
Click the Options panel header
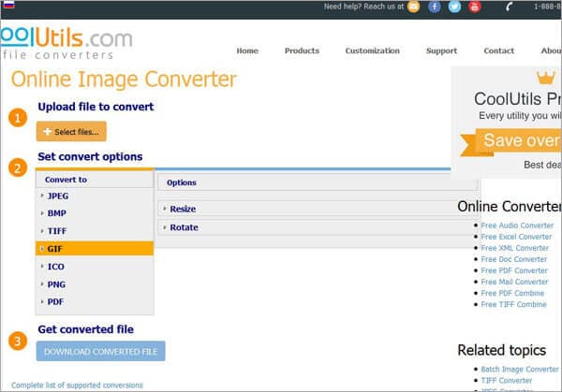[318, 182]
